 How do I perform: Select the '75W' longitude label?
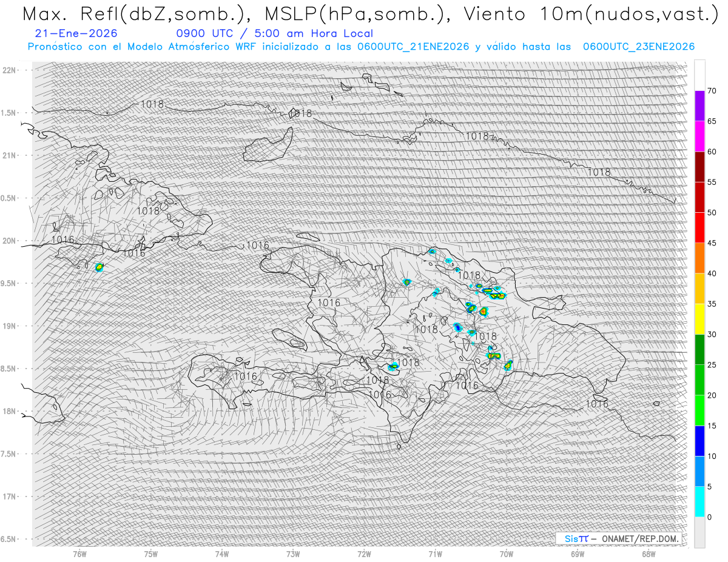[x=151, y=554]
